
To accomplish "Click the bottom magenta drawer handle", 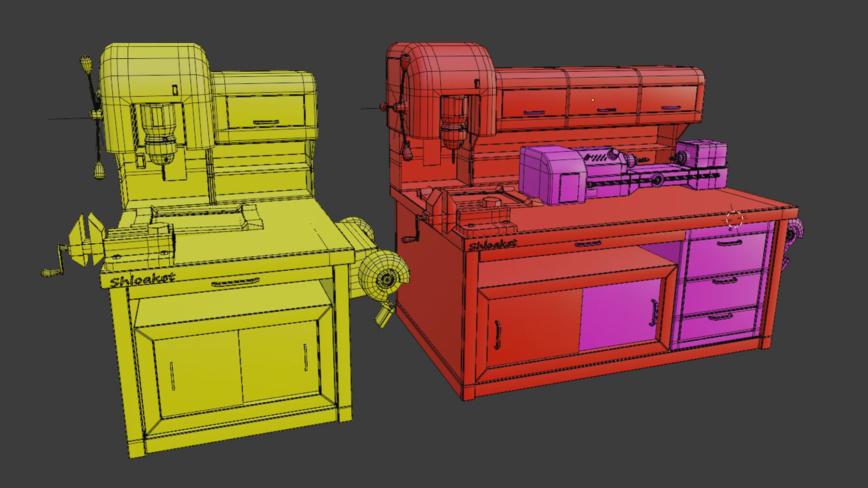I will point(722,317).
